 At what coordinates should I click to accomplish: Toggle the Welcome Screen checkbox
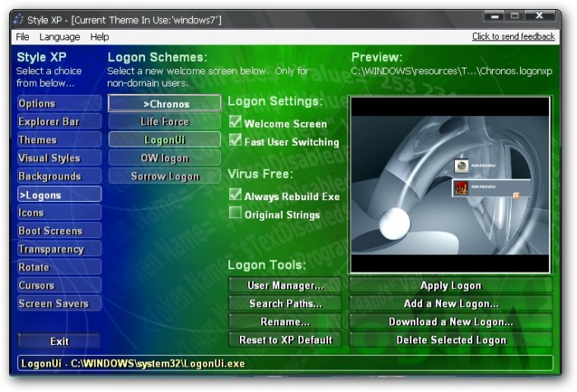[x=235, y=122]
